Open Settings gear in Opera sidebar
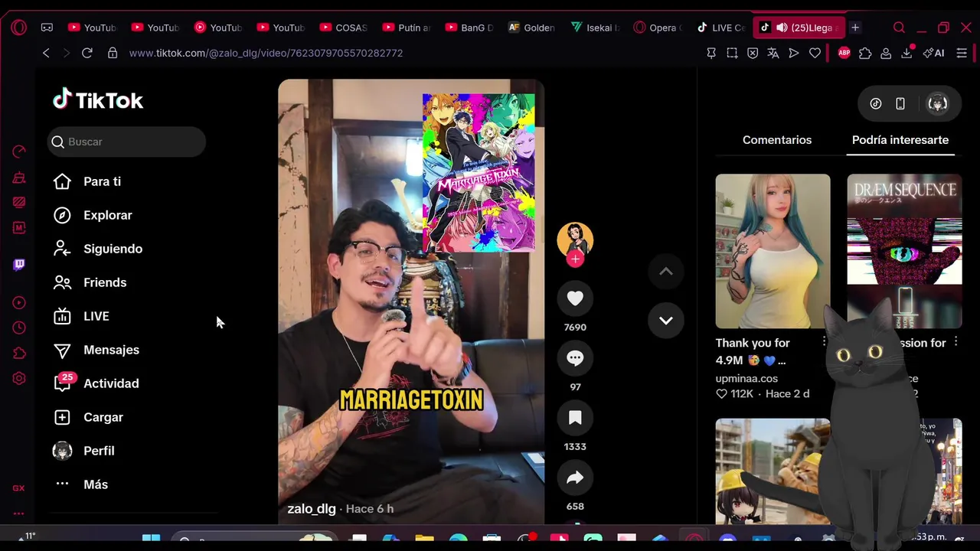This screenshot has width=980, height=551. (x=19, y=378)
